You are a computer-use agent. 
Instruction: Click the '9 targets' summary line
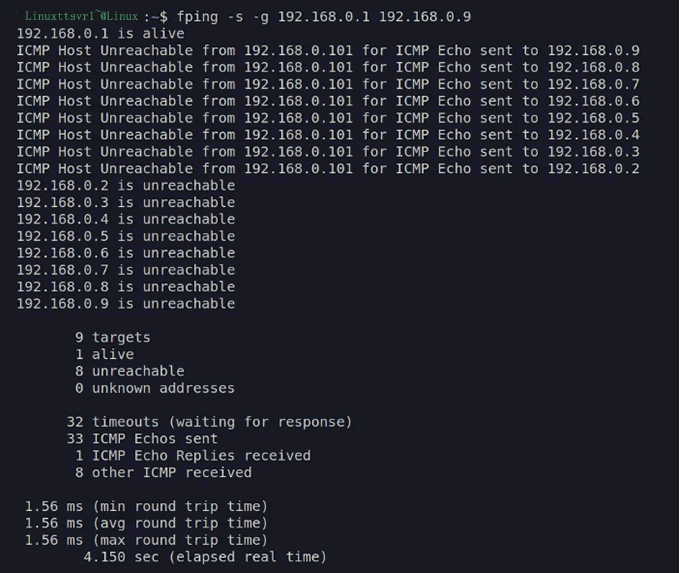(x=113, y=338)
